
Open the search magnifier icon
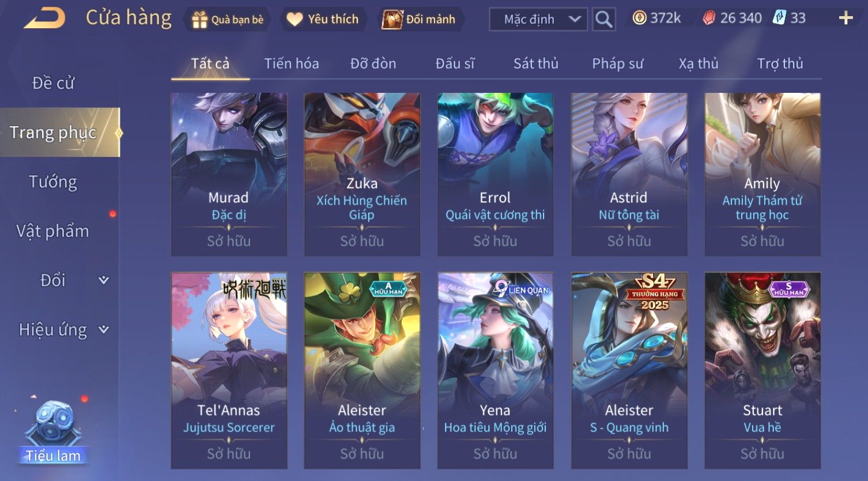coord(603,19)
